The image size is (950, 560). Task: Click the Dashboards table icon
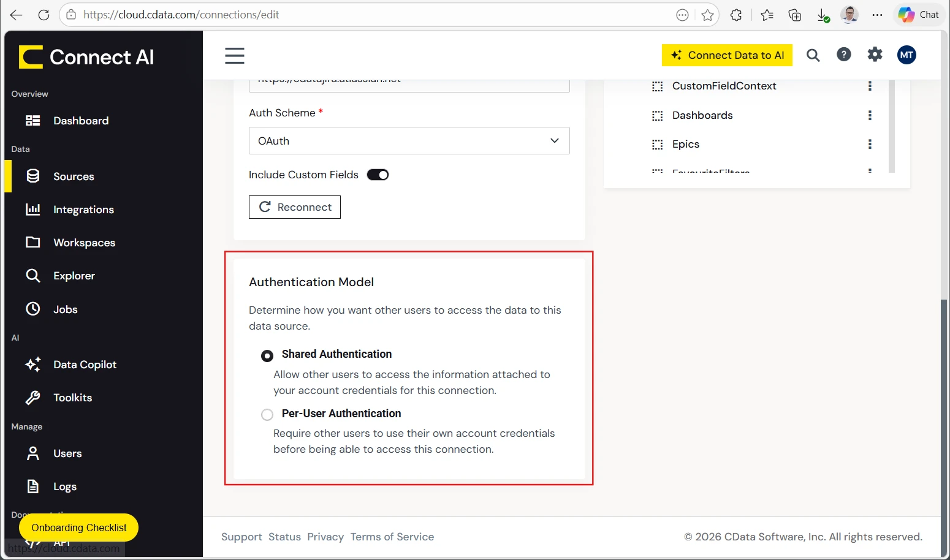(658, 116)
